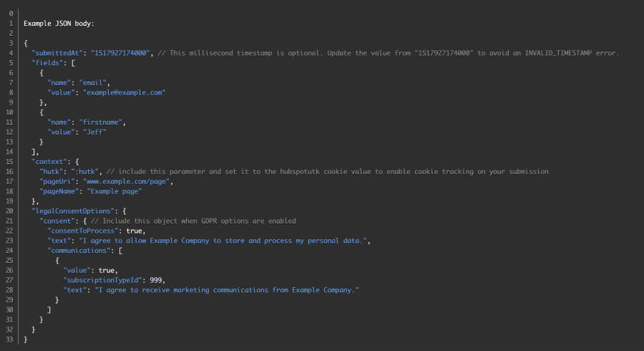
Task: Click the ":hutk" placeholder value
Action: click(x=85, y=171)
